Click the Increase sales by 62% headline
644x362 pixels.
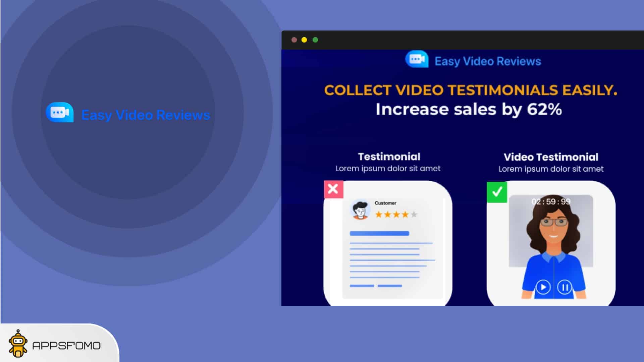click(468, 109)
